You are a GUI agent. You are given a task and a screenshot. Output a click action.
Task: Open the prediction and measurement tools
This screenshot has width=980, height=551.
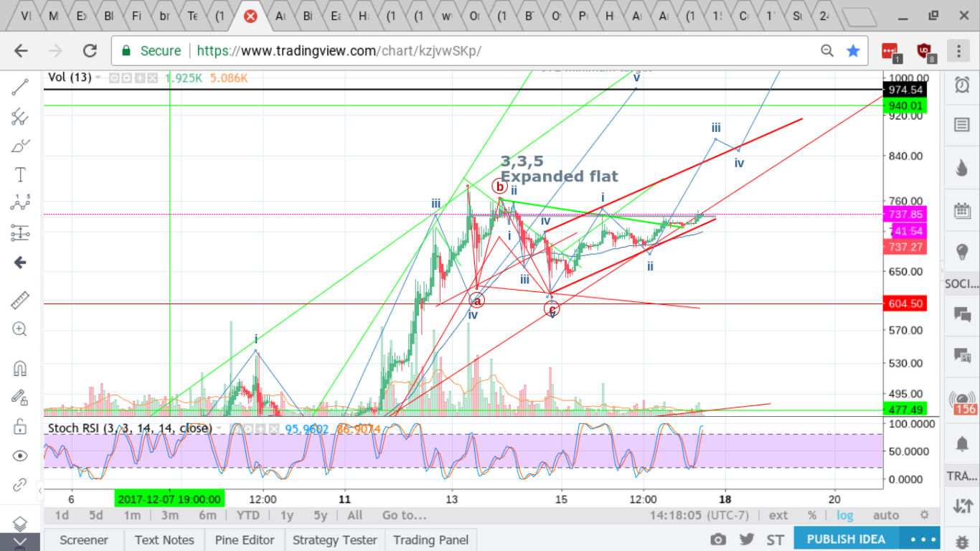[x=20, y=232]
